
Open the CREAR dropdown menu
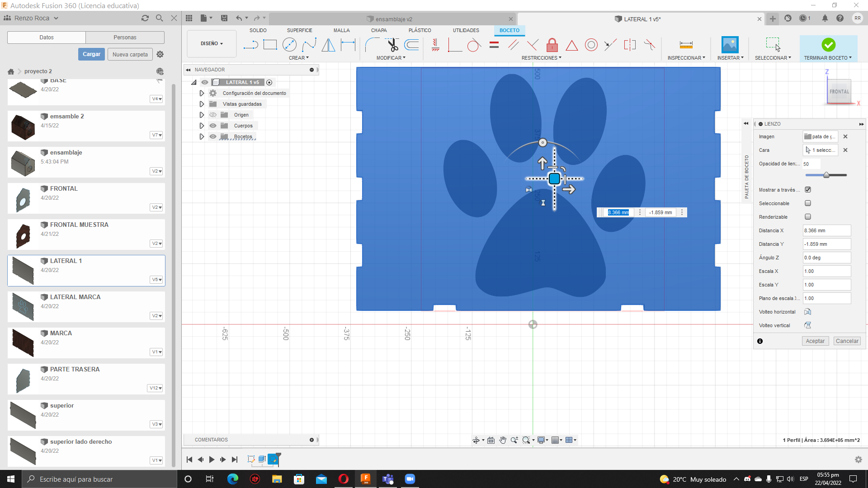(299, 58)
